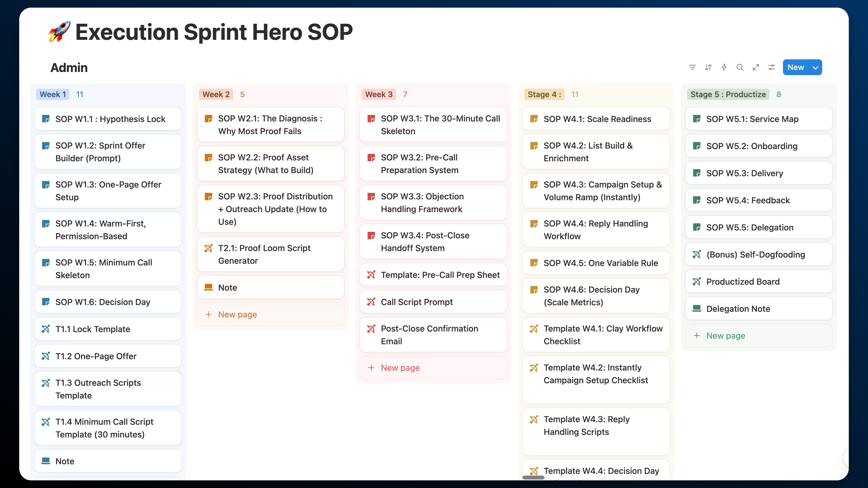Click the horizontal scrollbar at bottom
868x488 pixels.
point(533,477)
